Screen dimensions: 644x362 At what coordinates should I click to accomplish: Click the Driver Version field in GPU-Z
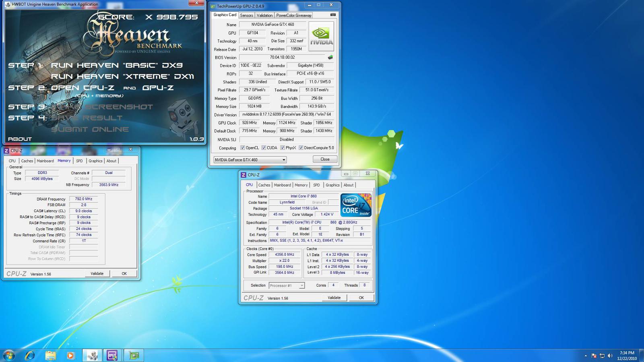[x=287, y=115]
